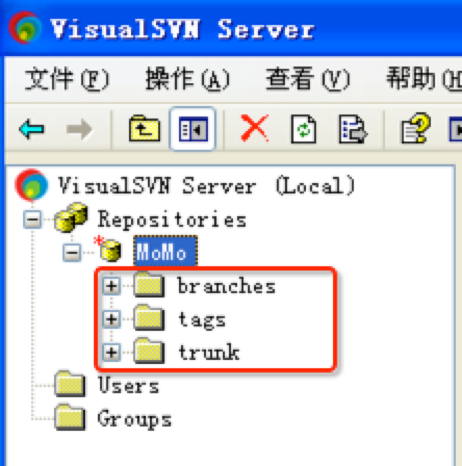
Task: Open the 查看(V) menu
Action: [x=308, y=79]
